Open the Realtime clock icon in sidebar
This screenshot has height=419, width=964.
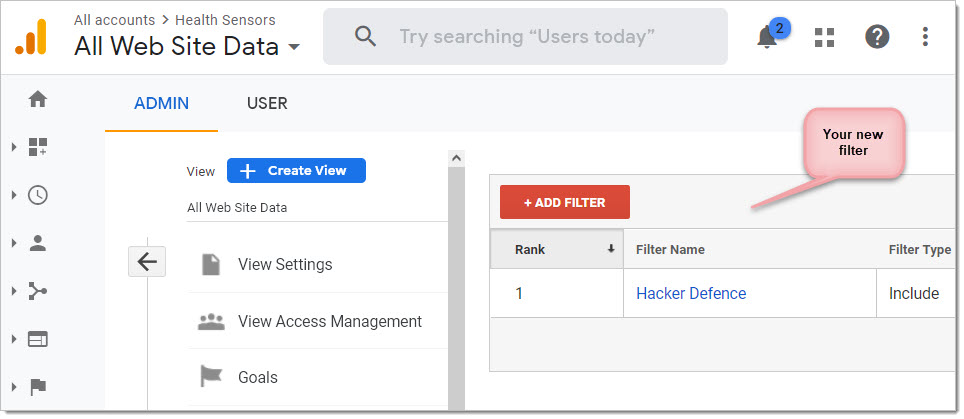(x=38, y=195)
